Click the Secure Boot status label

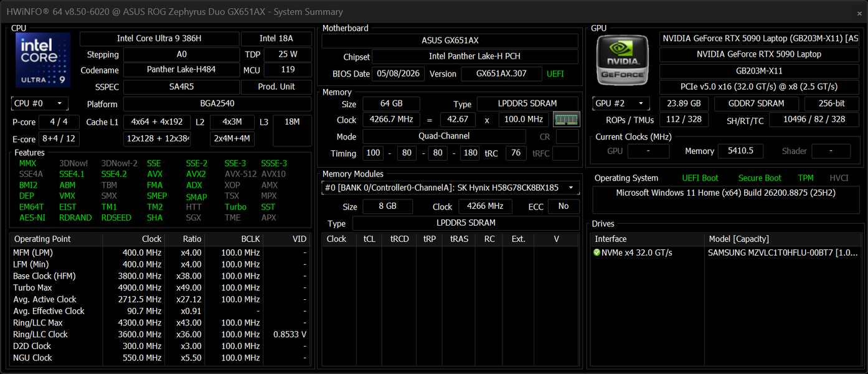pos(760,178)
